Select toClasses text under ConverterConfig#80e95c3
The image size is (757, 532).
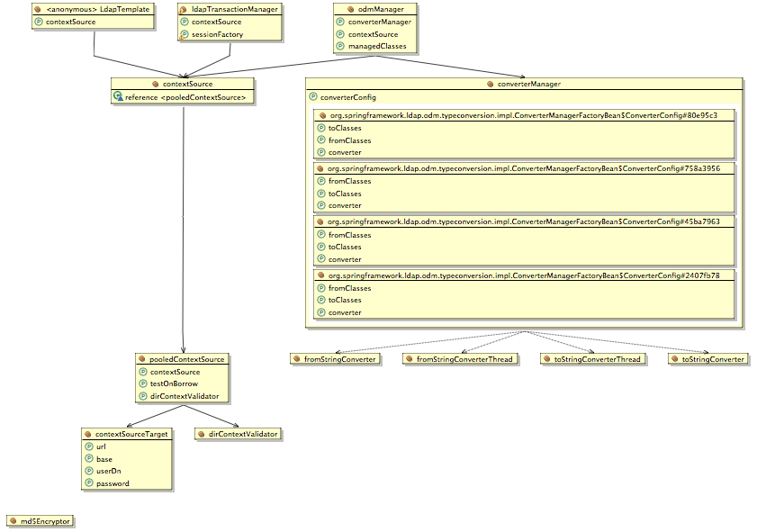(x=345, y=128)
